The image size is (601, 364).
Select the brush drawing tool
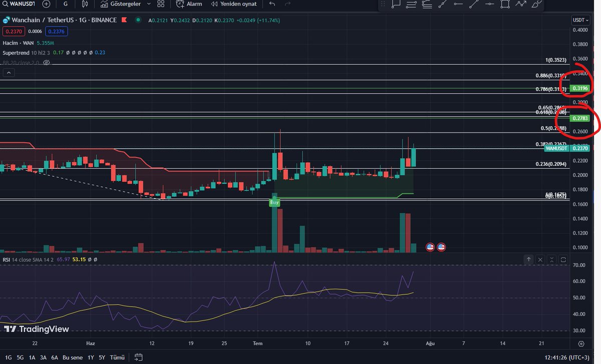click(536, 4)
